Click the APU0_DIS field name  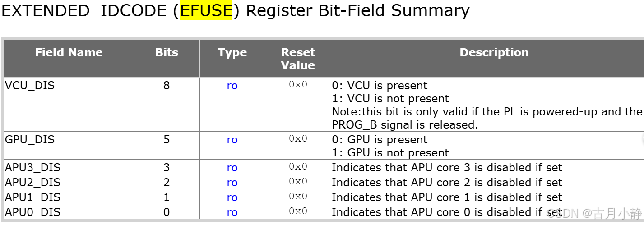[x=32, y=212]
